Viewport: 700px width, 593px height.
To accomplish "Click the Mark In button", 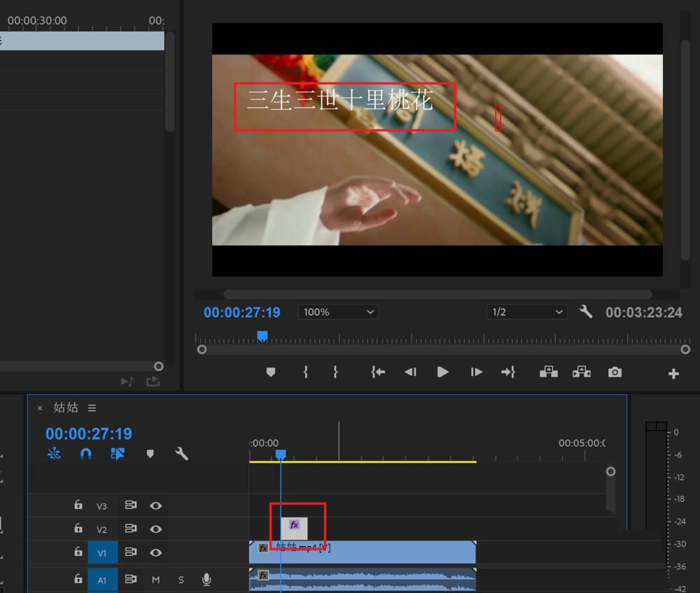I will 306,372.
